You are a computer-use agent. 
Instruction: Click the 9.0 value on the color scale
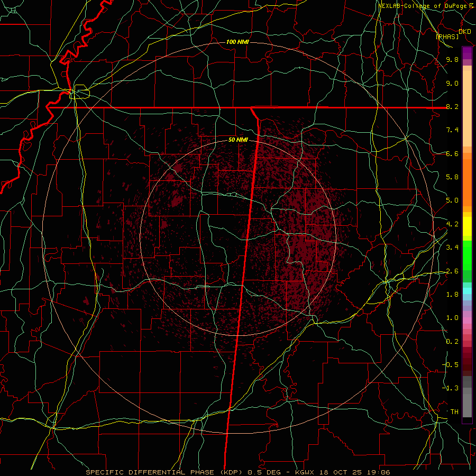[452, 83]
